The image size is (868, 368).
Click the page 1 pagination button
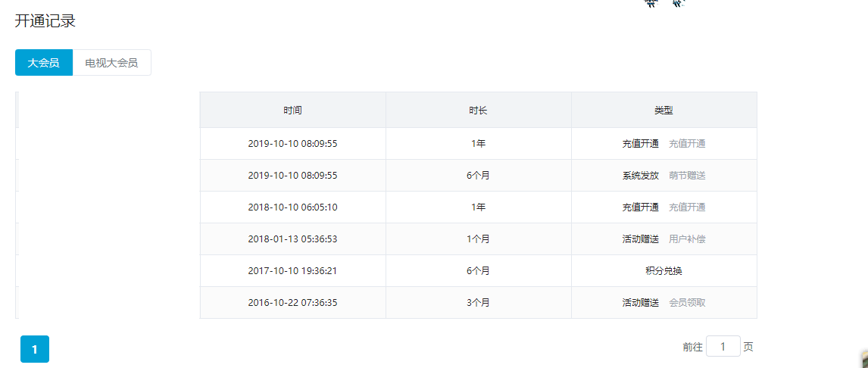pos(35,349)
